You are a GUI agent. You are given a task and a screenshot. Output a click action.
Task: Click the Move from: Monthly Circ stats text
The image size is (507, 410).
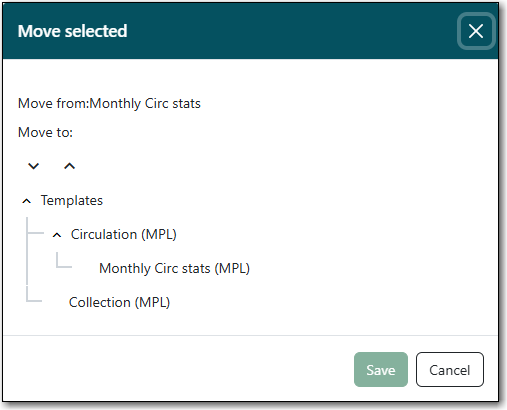(109, 103)
